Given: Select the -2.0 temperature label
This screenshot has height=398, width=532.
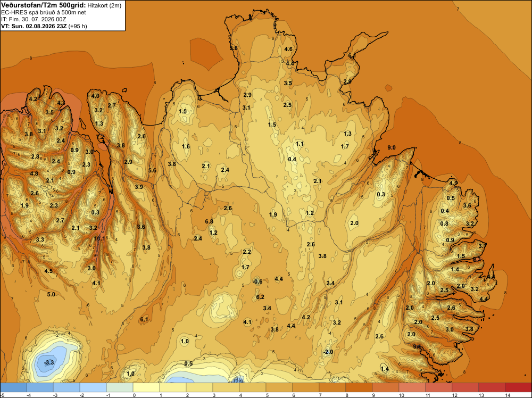Looking at the screenshot, I should (x=328, y=352).
